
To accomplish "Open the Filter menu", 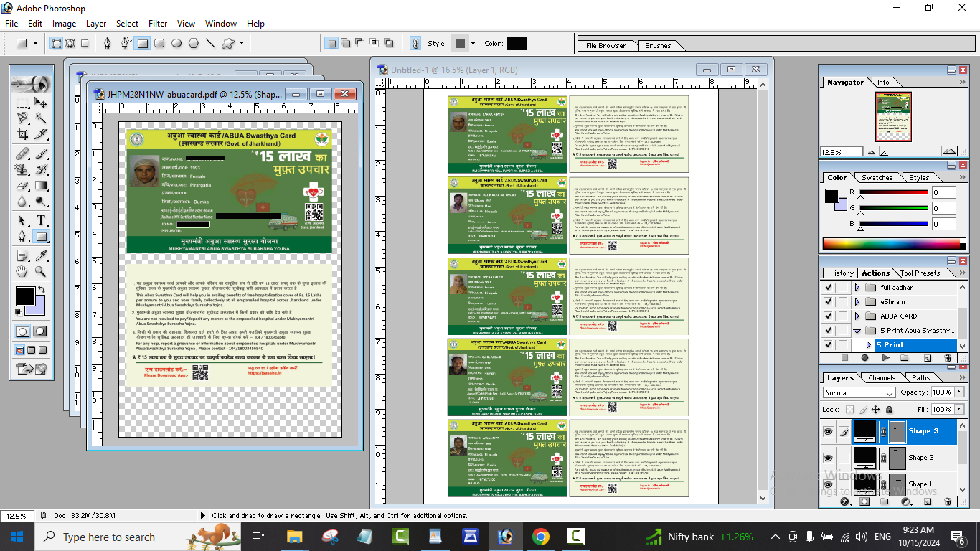I will point(157,24).
